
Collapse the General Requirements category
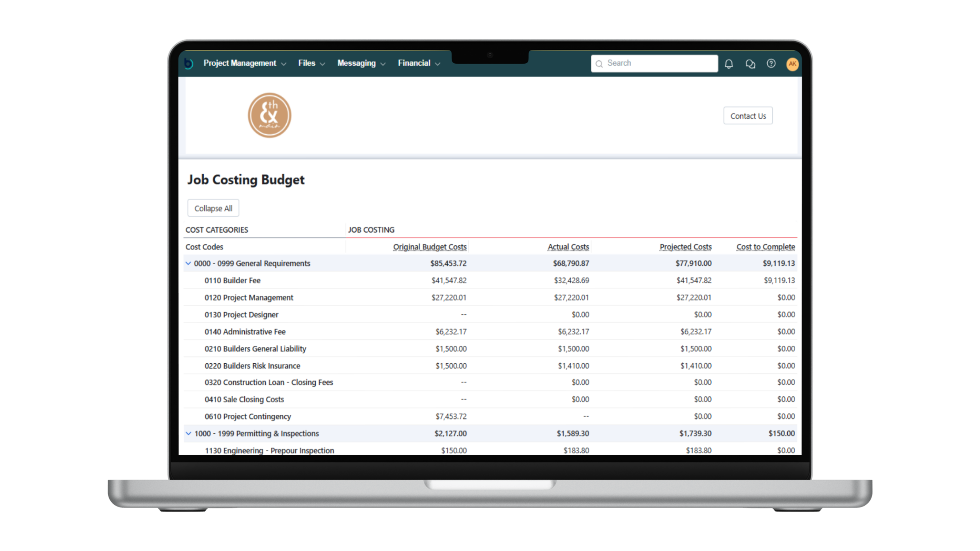188,263
